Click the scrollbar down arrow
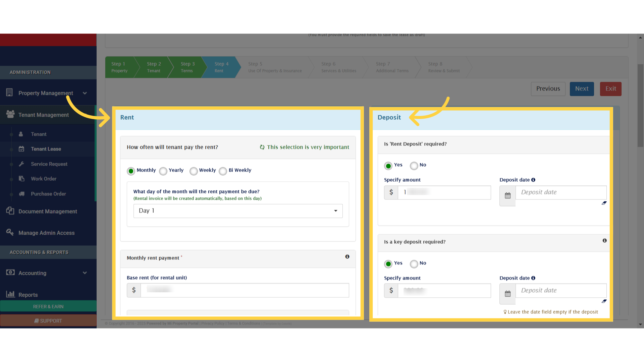This screenshot has width=644, height=362. 641,324
